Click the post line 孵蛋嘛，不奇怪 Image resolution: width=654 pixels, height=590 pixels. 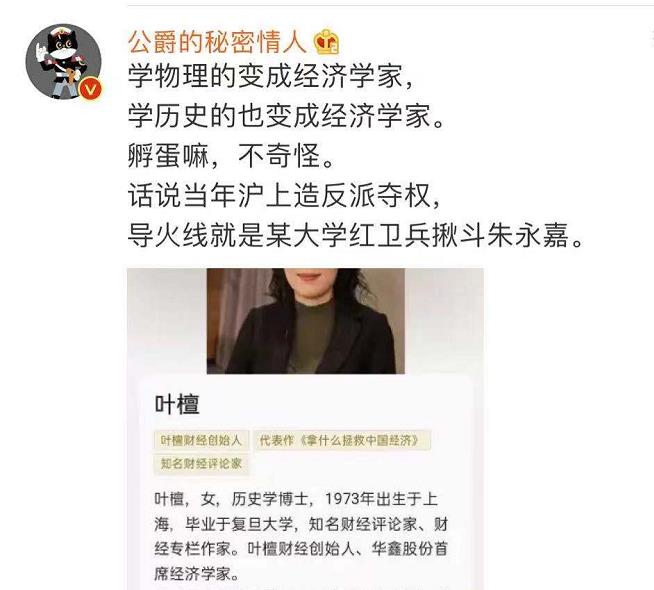pyautogui.click(x=231, y=156)
